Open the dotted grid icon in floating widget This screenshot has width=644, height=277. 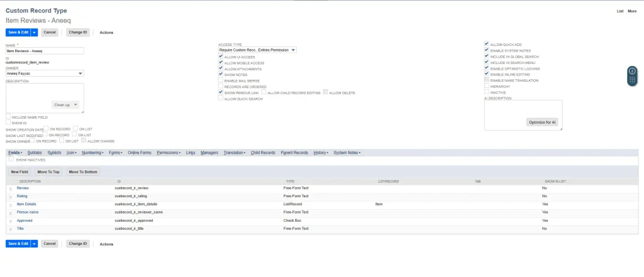[632, 80]
